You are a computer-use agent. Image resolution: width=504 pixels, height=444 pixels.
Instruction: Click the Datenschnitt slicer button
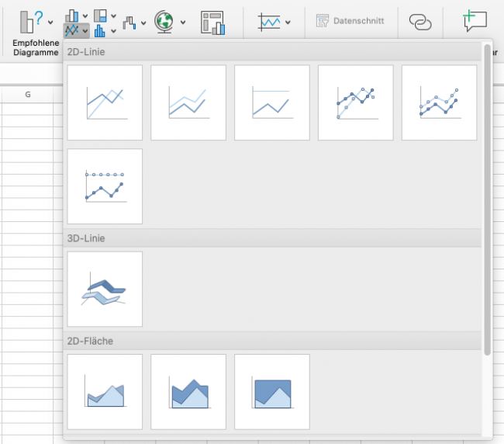tap(350, 22)
